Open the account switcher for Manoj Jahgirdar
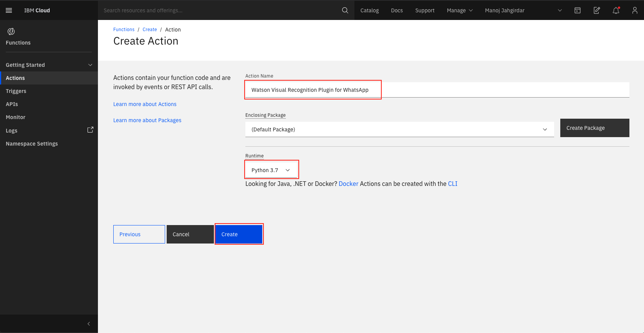644x333 pixels. (x=523, y=10)
